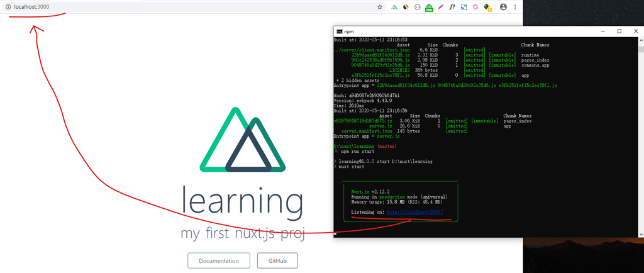
Task: Click 'commons.app' chunk name
Action: pyautogui.click(x=535, y=65)
